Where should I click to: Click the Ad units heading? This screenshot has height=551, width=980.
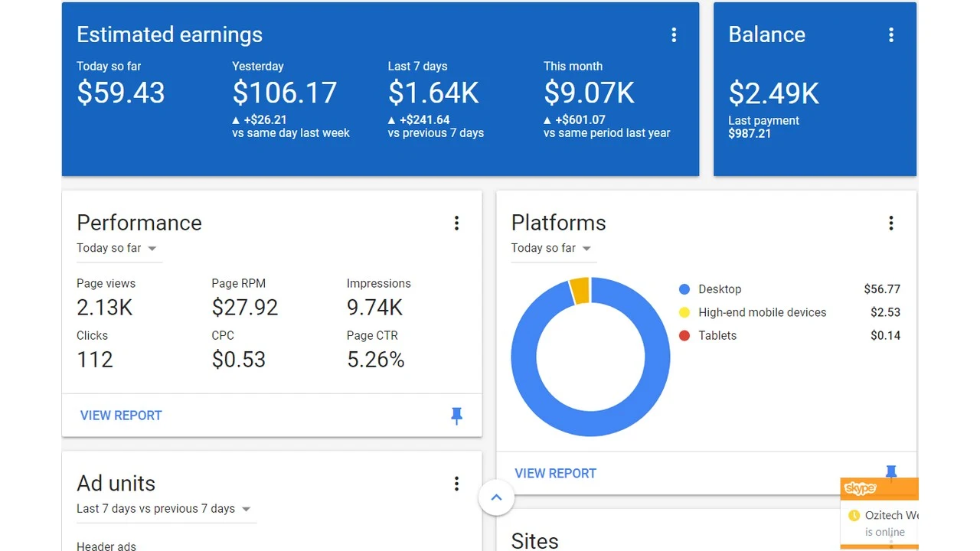point(116,484)
